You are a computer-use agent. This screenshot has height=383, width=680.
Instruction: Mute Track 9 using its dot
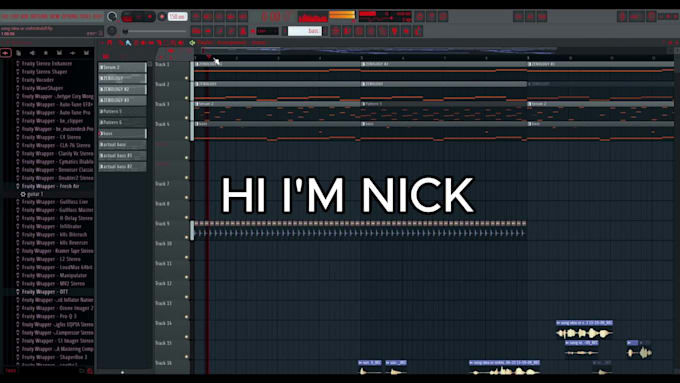[x=187, y=237]
